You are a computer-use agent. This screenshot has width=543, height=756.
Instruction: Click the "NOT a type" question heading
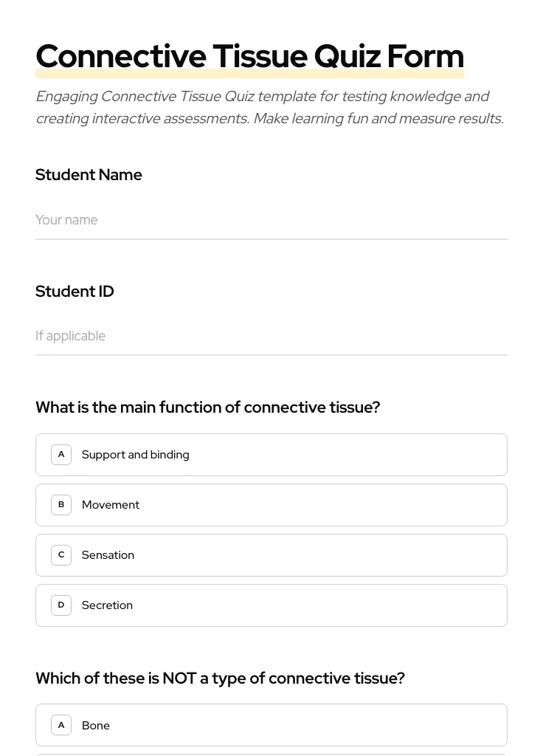click(x=220, y=678)
